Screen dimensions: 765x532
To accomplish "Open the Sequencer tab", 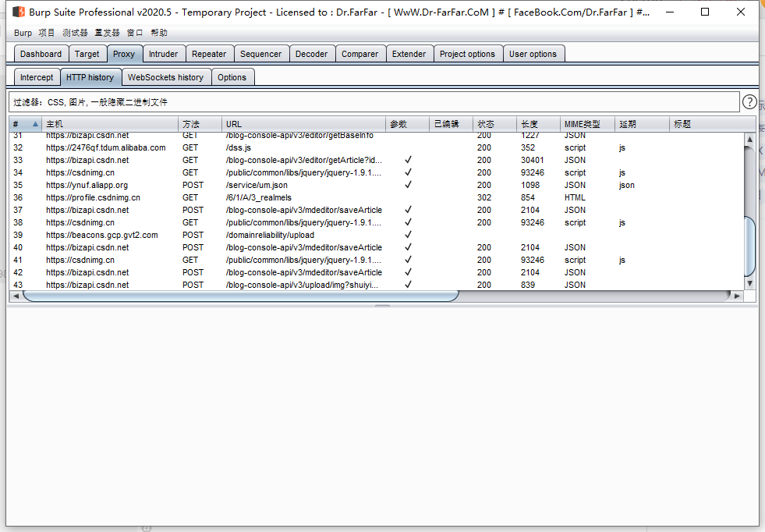I will tap(261, 54).
